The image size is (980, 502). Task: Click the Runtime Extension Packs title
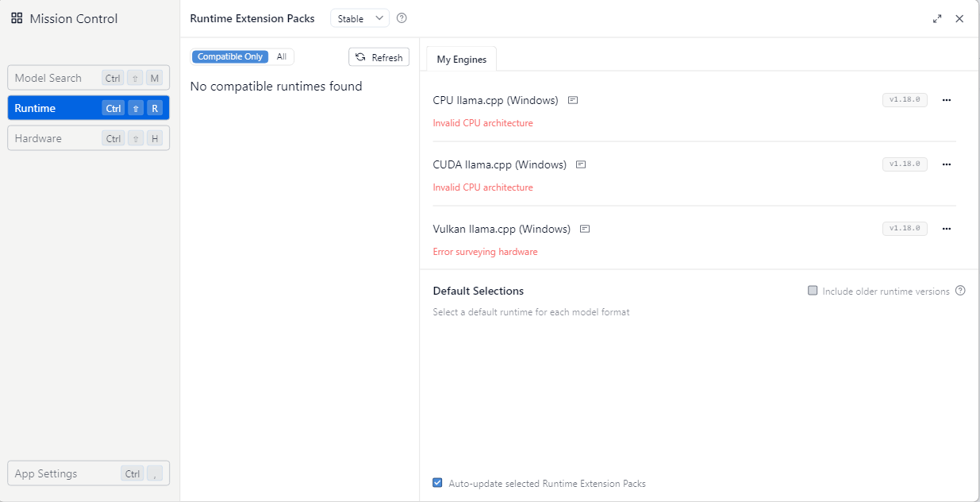(252, 18)
